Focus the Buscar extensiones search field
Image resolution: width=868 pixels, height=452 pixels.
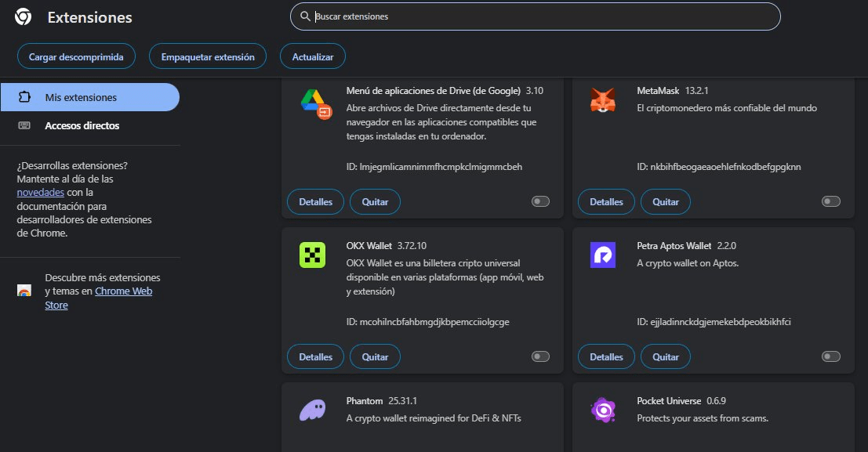click(536, 16)
